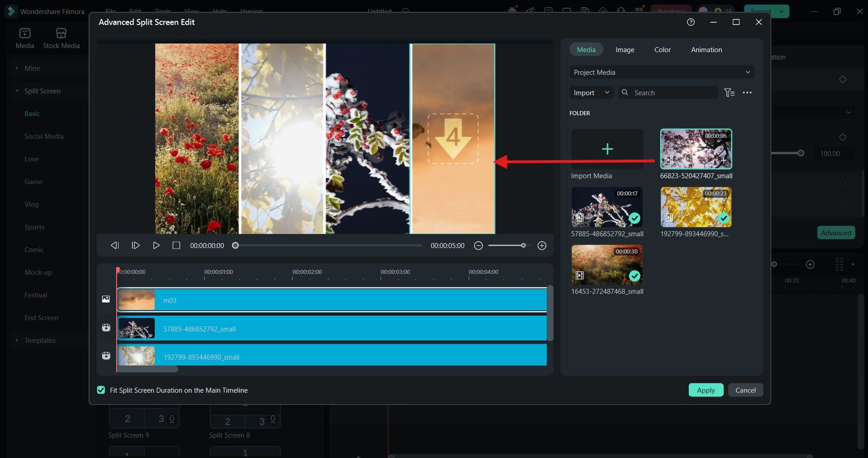The image size is (868, 458).
Task: Select the m03 timeline clip
Action: 332,300
